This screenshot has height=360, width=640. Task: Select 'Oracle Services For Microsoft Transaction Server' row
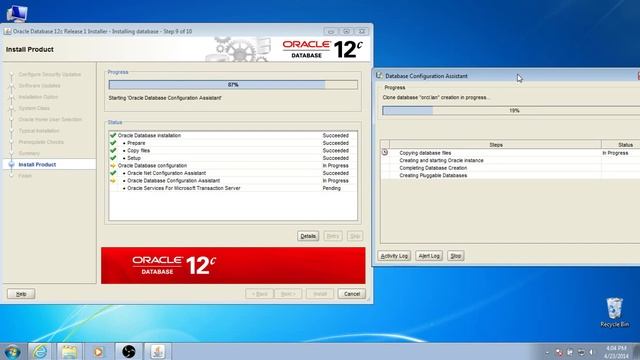tap(233, 188)
